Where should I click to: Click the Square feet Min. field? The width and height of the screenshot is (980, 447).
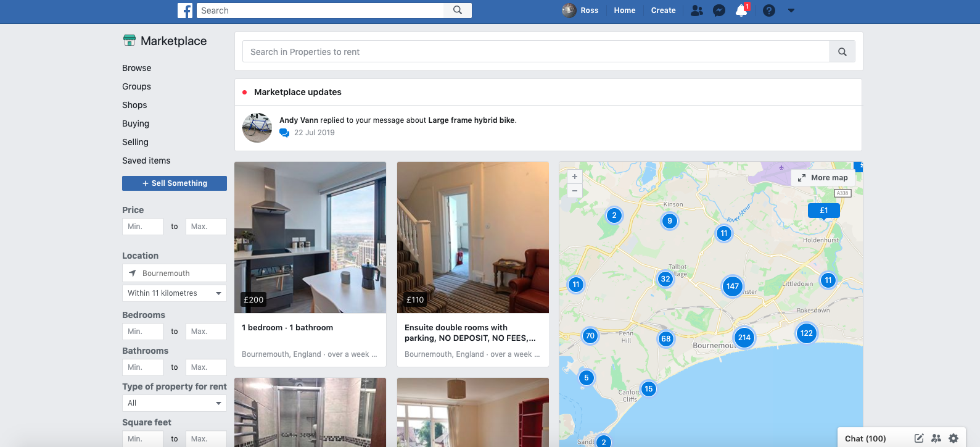coord(143,439)
